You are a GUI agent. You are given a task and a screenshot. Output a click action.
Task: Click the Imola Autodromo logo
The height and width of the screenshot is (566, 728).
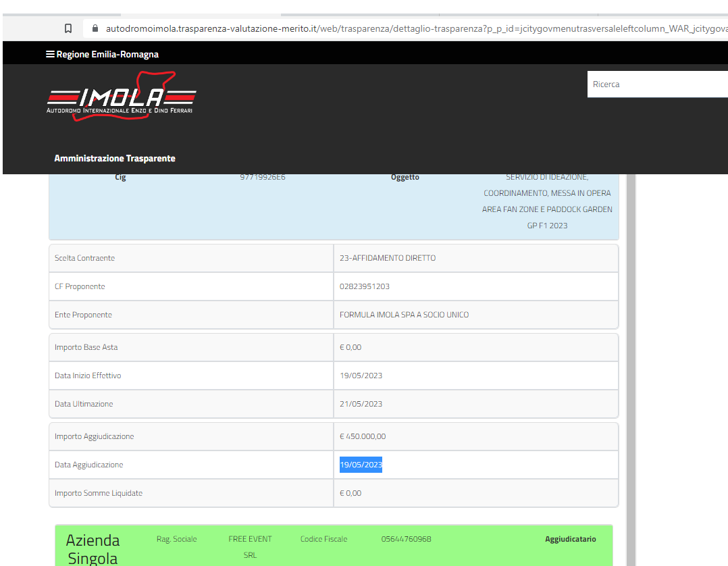(x=122, y=97)
